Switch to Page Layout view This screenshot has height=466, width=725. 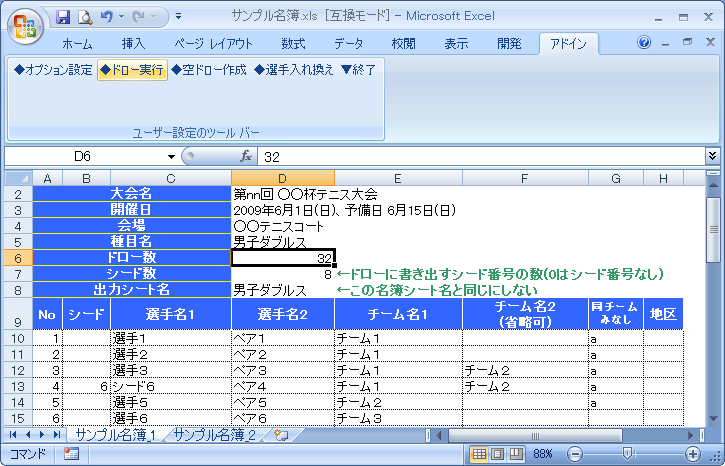click(x=498, y=454)
